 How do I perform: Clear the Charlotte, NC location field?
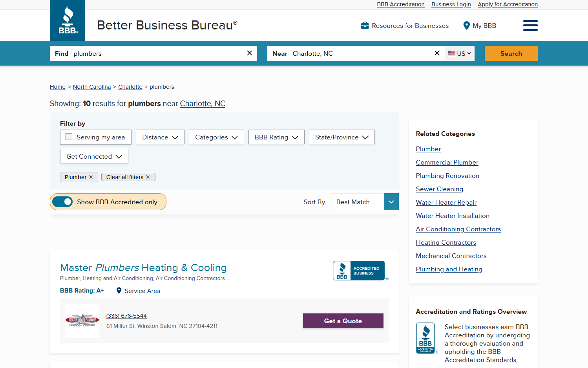437,53
